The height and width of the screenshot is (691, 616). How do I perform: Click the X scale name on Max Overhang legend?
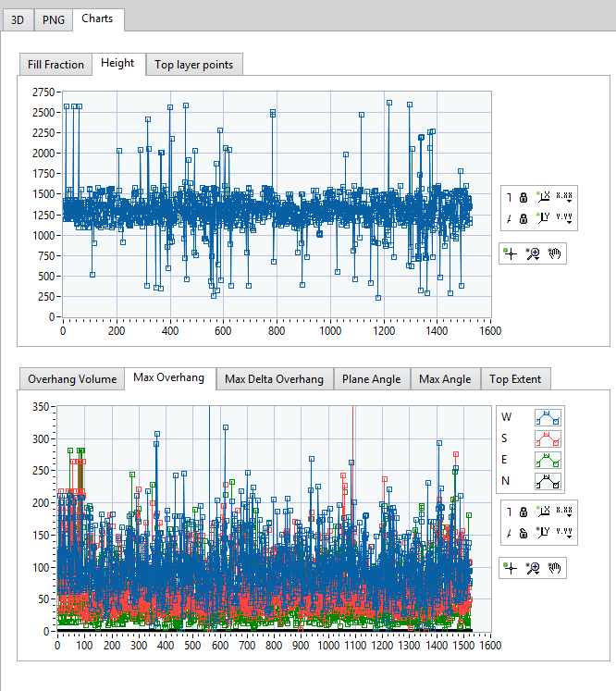[x=510, y=512]
